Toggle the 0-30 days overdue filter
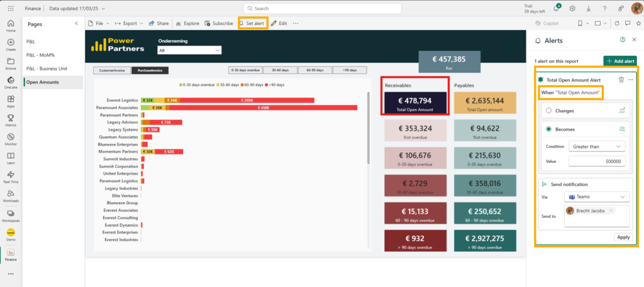 [246, 70]
